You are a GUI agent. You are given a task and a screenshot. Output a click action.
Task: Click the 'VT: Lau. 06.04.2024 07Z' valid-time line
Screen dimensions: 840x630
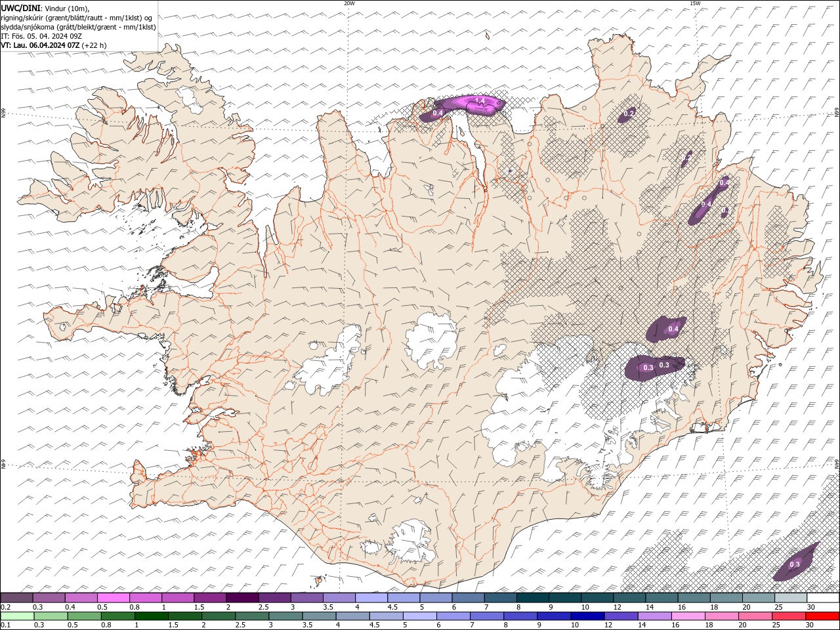pos(54,45)
